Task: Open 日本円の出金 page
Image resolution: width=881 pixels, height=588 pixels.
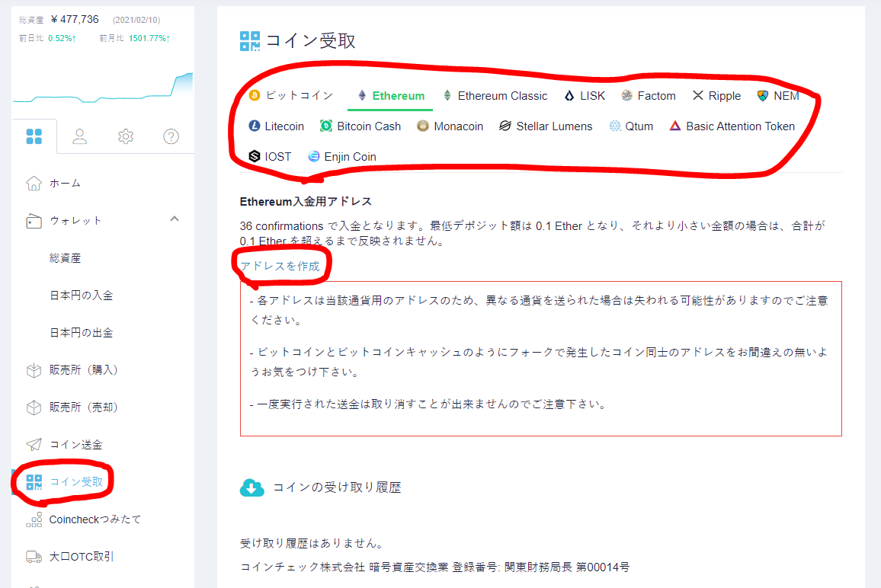Action: pyautogui.click(x=82, y=333)
